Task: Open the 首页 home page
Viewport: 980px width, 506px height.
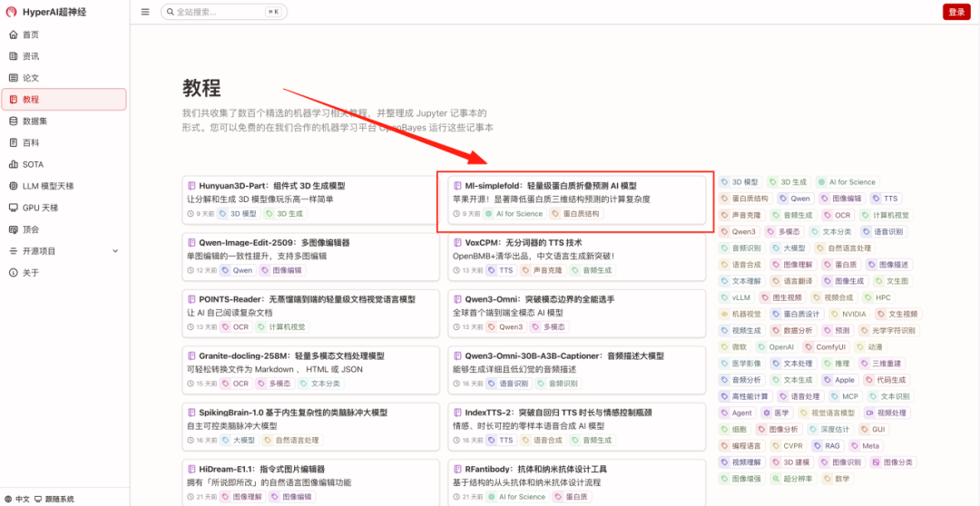Action: (31, 34)
